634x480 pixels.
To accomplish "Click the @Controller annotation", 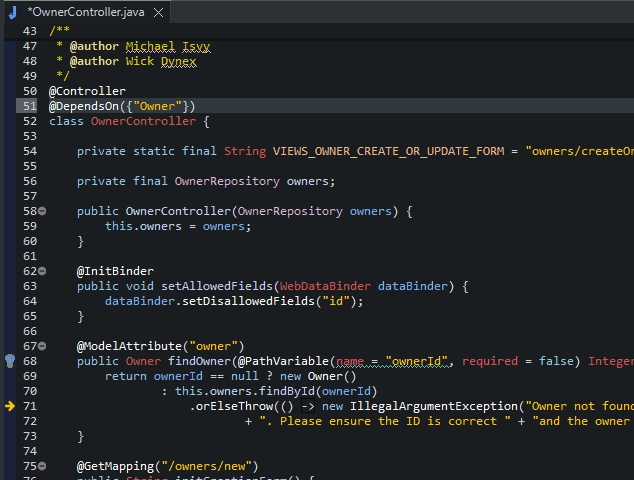I will coord(87,91).
